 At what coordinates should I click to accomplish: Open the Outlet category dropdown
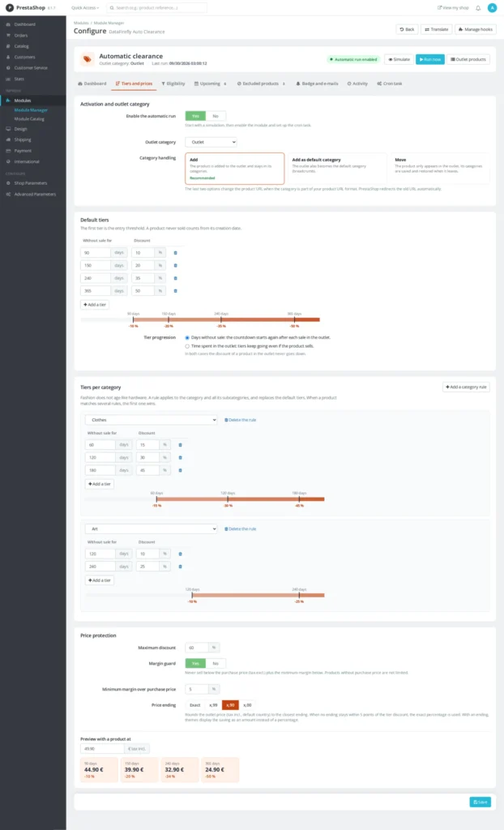[211, 142]
